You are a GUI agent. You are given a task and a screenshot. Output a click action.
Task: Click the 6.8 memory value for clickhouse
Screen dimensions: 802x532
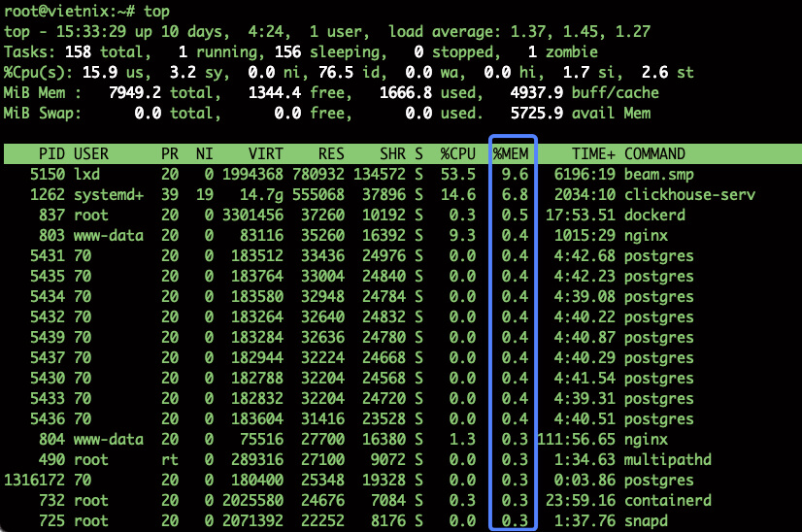pos(515,195)
